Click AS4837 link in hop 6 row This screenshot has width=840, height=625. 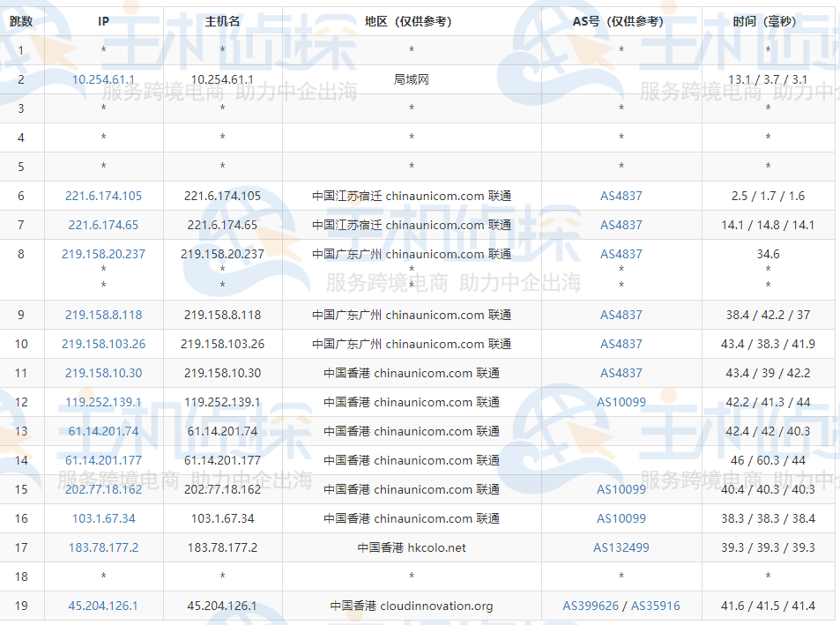(621, 196)
